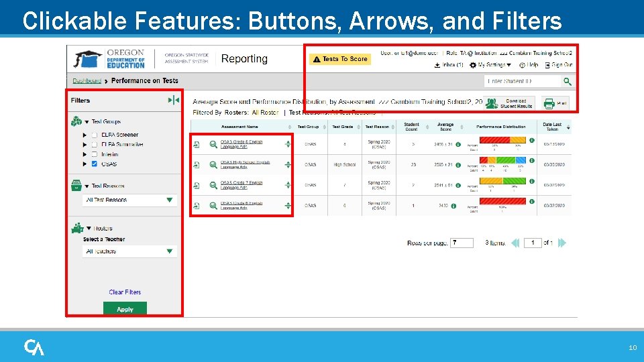
Task: Go to Dashboard breadcrumb link
Action: 87,80
